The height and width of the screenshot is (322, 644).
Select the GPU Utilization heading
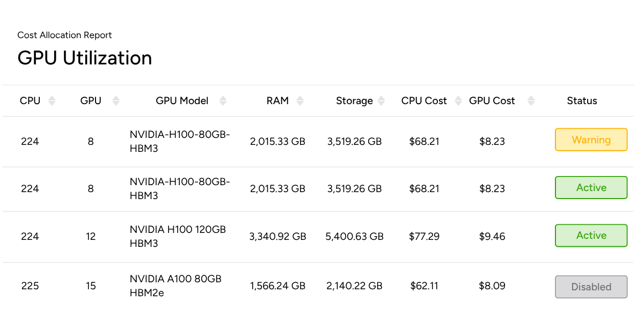[85, 58]
